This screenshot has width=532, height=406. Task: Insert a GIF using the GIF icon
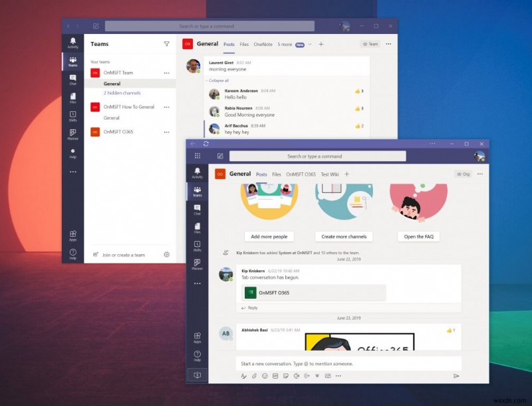274,376
